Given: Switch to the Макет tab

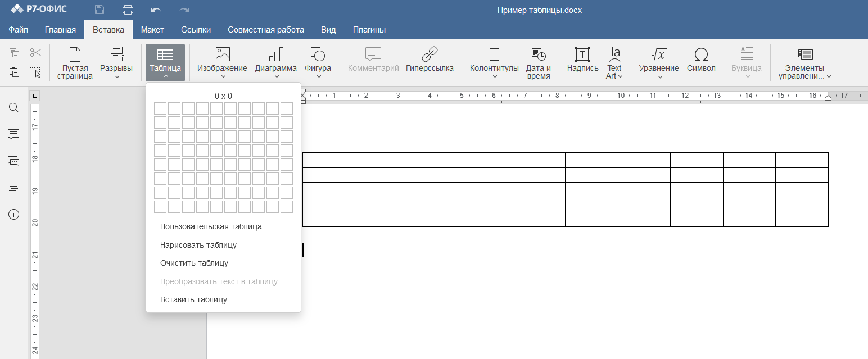Looking at the screenshot, I should click(152, 30).
